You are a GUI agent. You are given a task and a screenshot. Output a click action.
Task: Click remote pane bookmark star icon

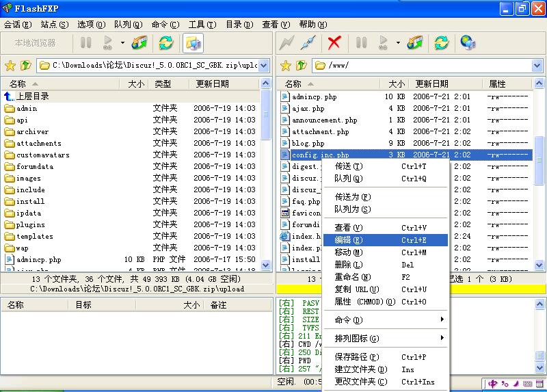(286, 65)
